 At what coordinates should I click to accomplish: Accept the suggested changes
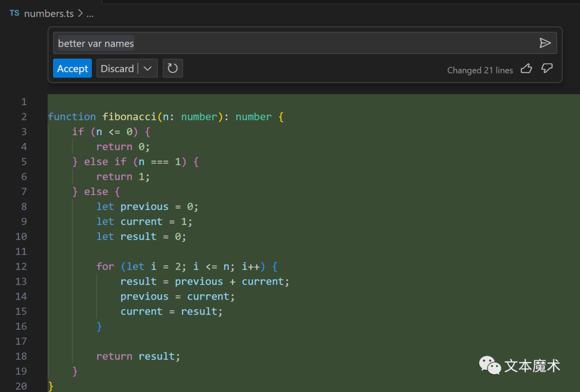click(x=73, y=68)
